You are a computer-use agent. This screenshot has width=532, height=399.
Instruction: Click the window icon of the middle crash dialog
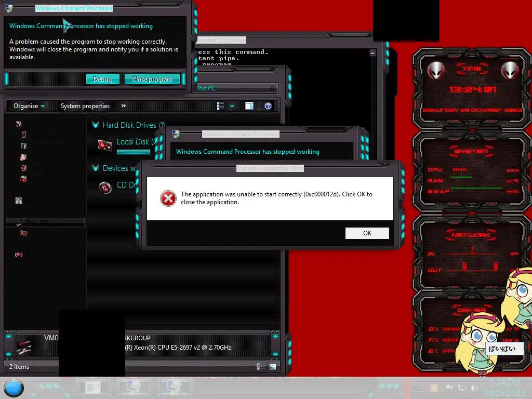click(x=176, y=134)
